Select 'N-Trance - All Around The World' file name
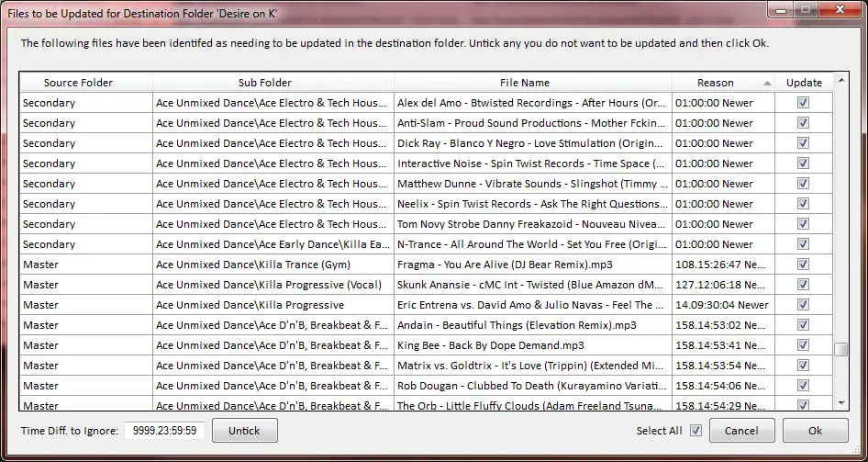The height and width of the screenshot is (462, 868). coord(532,244)
